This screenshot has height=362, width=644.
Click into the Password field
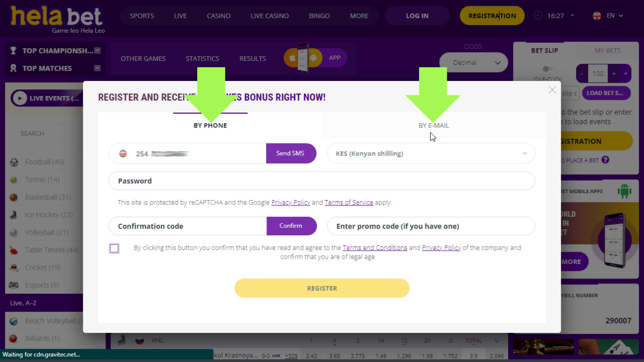[x=322, y=181]
